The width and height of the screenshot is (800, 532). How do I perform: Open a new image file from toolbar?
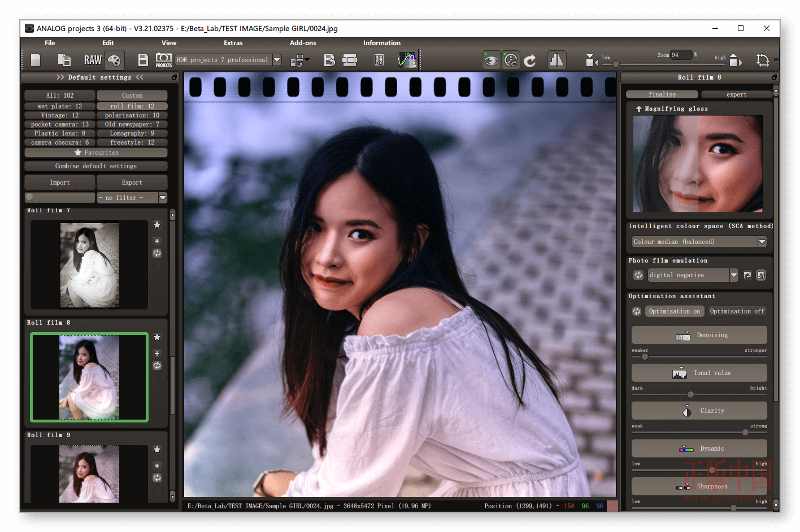(36, 60)
